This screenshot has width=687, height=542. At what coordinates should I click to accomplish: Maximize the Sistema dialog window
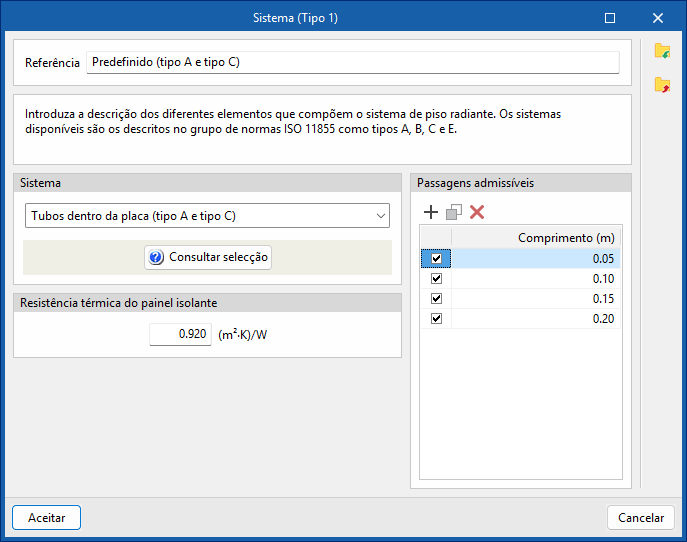coord(610,17)
